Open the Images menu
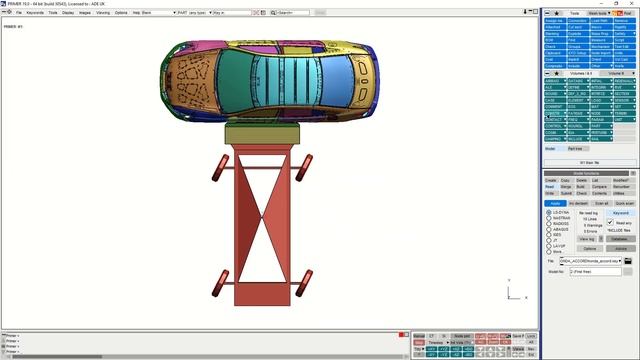The width and height of the screenshot is (640, 360). pyautogui.click(x=85, y=13)
